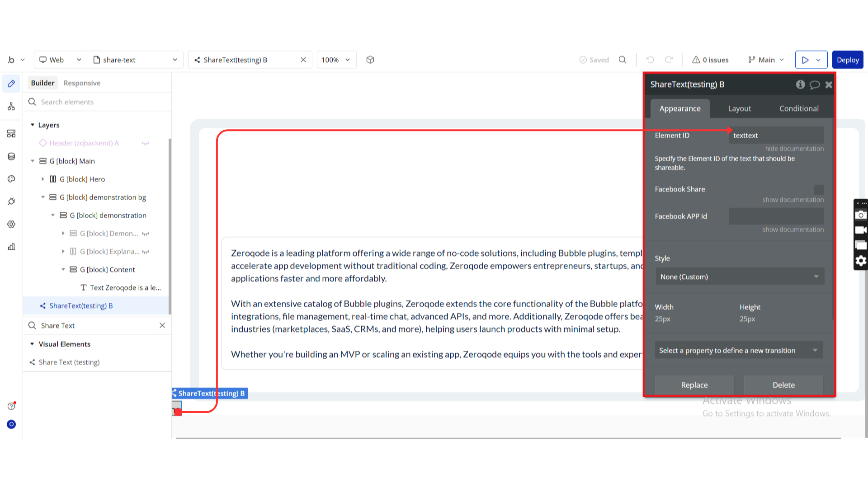Open the Style None (Custom) dropdown
868x488 pixels.
(740, 277)
